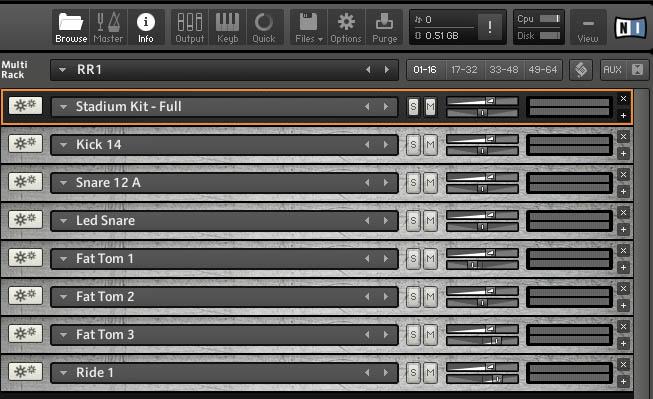Switch to rack page 49-64
This screenshot has height=399, width=653.
(543, 70)
